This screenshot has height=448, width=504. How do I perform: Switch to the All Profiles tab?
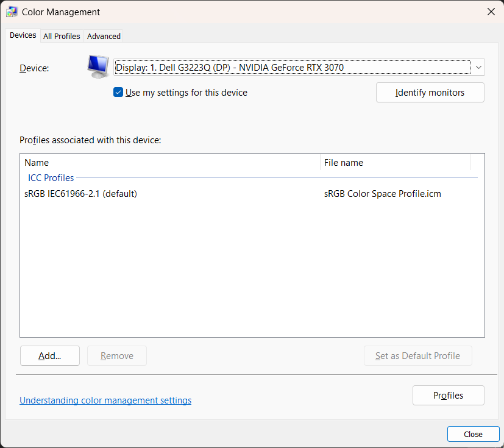pyautogui.click(x=62, y=36)
